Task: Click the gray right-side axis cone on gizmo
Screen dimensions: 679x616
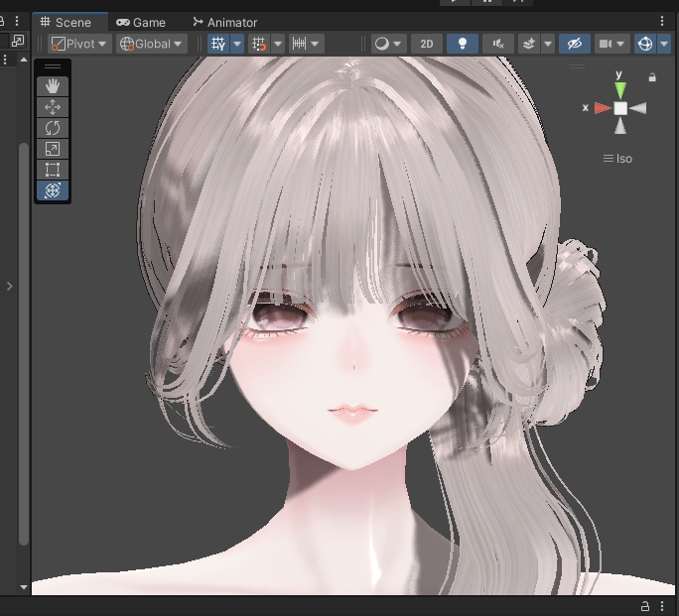Action: tap(638, 108)
